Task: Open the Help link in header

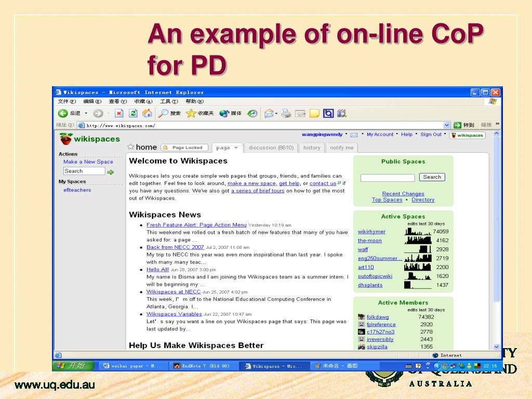Action: point(406,135)
